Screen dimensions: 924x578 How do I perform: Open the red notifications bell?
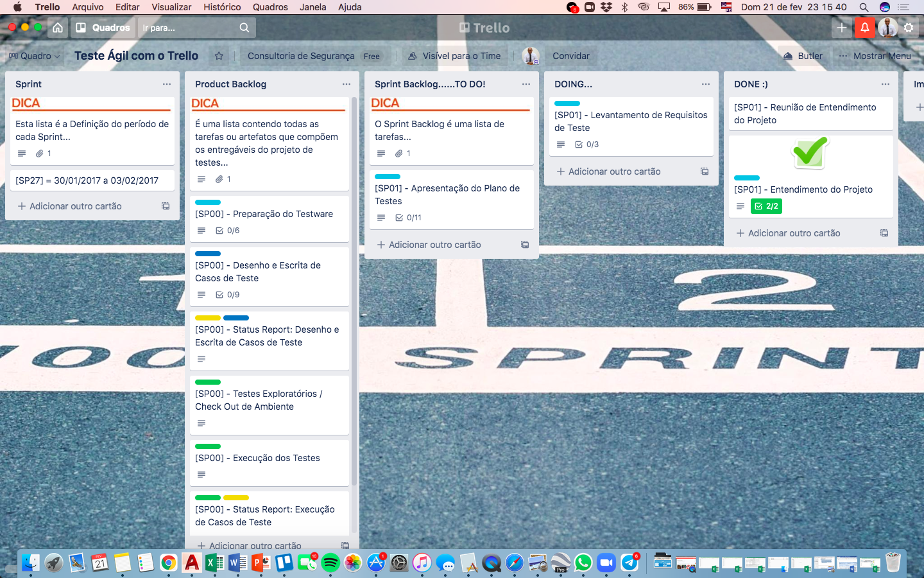[865, 28]
